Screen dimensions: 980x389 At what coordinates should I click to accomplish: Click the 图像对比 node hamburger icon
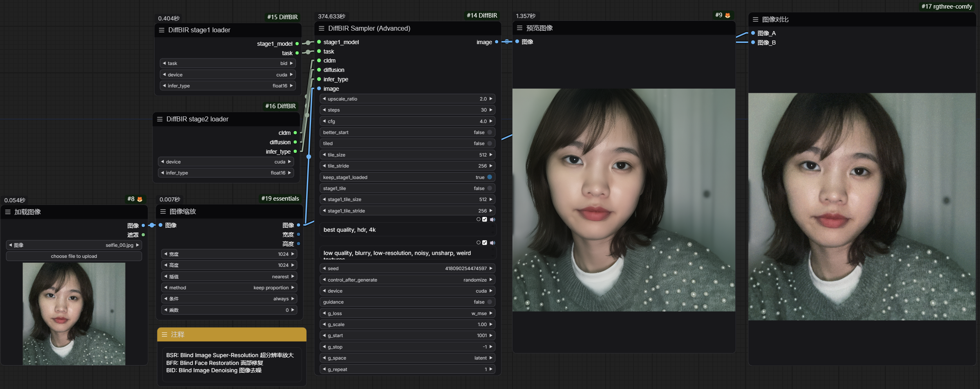point(754,19)
